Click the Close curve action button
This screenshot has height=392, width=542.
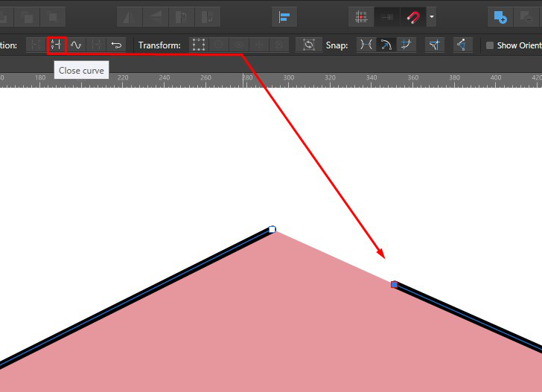(56, 45)
